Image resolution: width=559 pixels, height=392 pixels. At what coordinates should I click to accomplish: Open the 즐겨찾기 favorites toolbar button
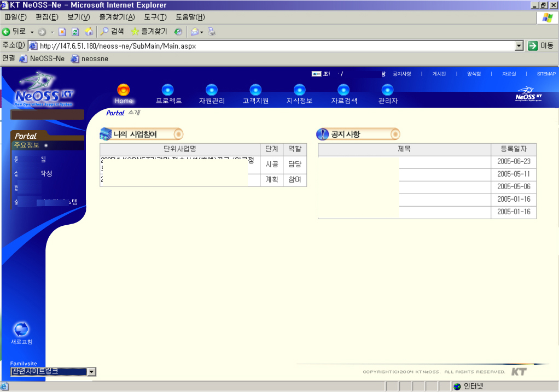click(149, 32)
